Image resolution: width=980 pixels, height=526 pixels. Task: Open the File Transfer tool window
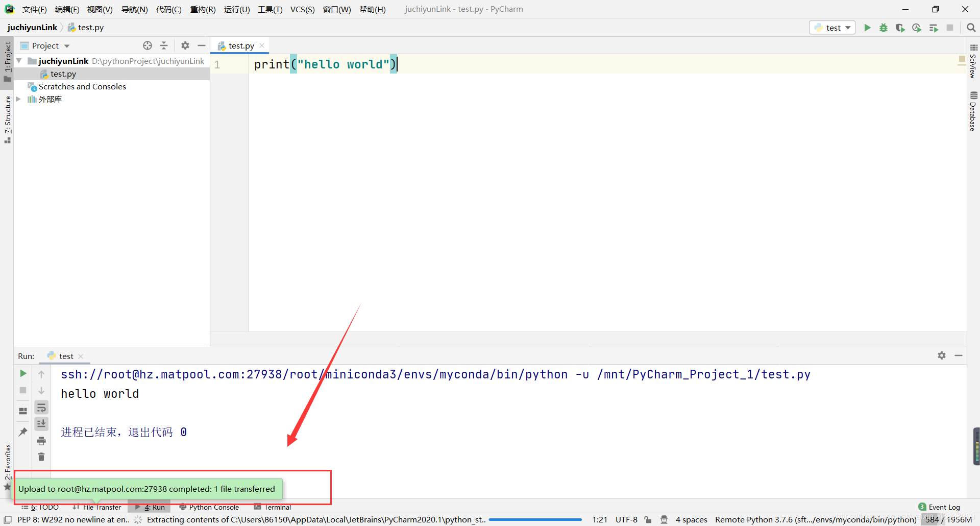tap(97, 507)
